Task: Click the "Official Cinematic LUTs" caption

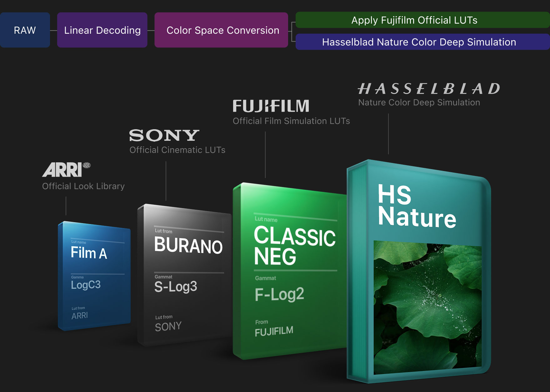Action: (177, 150)
